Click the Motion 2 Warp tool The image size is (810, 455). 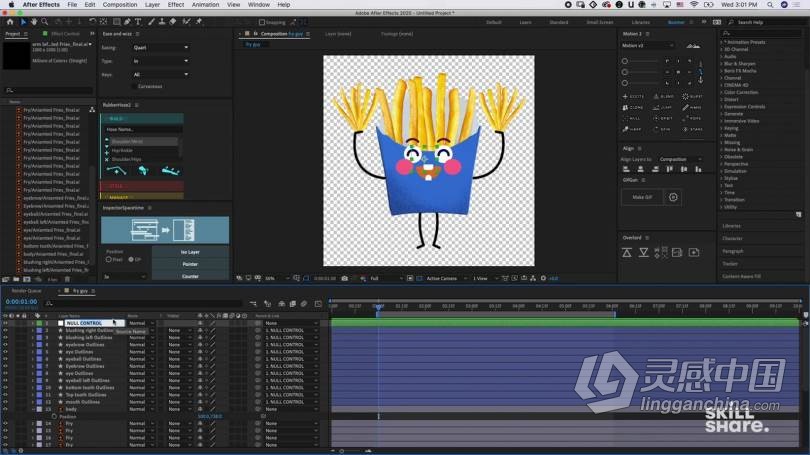click(632, 129)
